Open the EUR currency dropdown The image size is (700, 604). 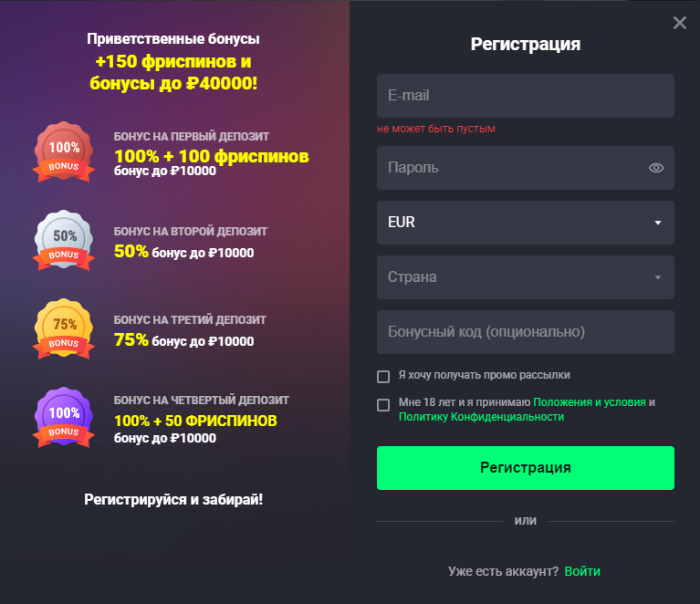pyautogui.click(x=526, y=223)
